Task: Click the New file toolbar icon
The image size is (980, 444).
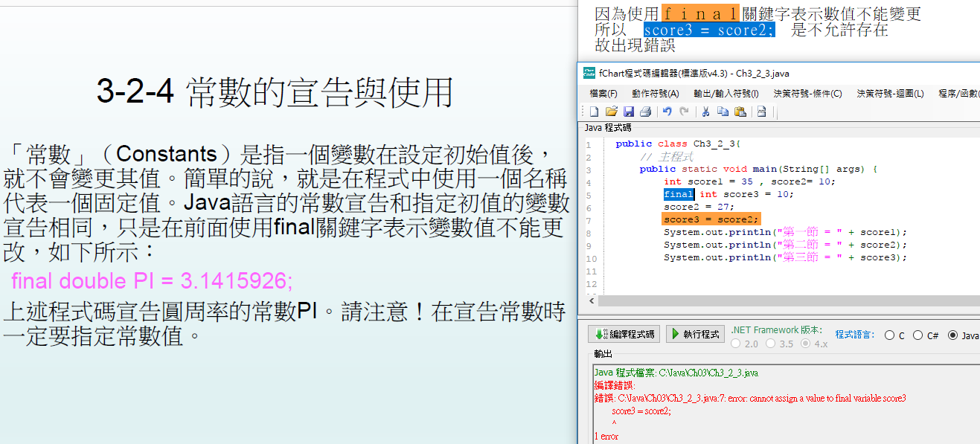Action: click(594, 112)
